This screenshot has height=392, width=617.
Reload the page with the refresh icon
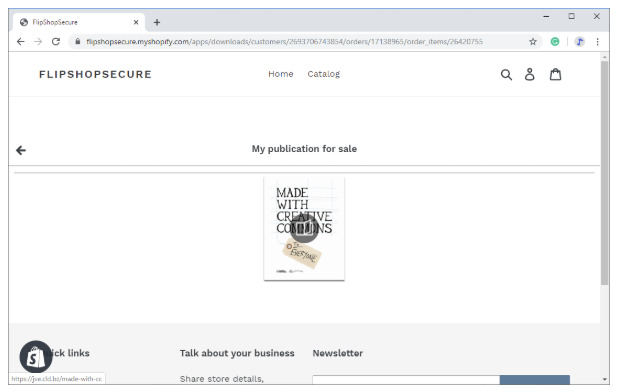click(56, 41)
